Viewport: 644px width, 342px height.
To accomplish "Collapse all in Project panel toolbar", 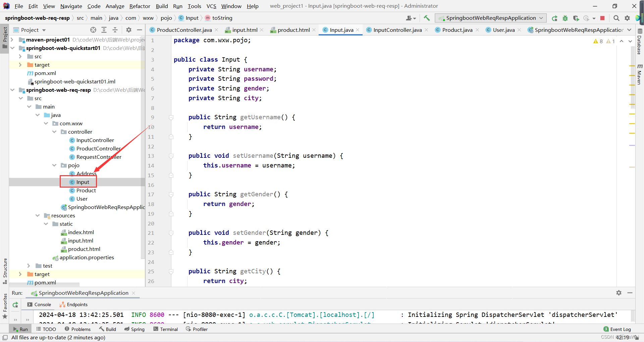I will pos(115,30).
